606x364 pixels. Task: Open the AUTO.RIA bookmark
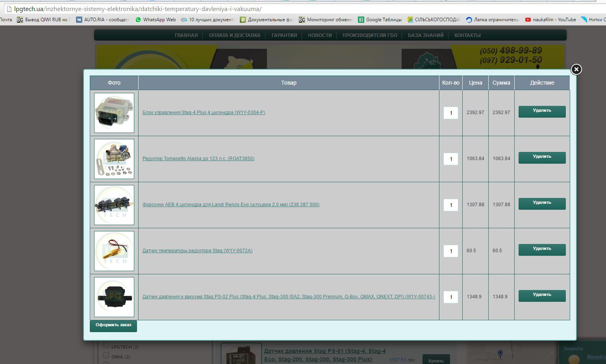tap(103, 20)
